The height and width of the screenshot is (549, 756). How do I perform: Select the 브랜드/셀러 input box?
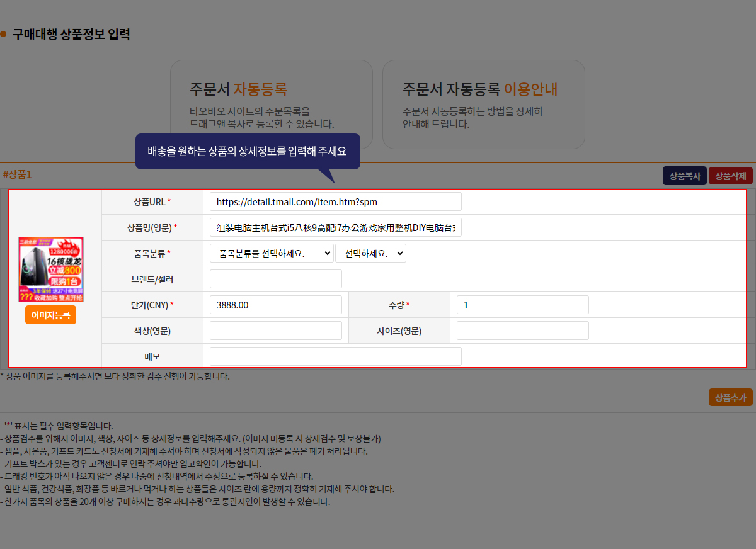point(275,279)
